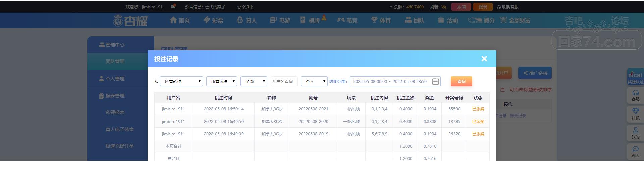Click 管理中心 sidebar header

coord(112,45)
